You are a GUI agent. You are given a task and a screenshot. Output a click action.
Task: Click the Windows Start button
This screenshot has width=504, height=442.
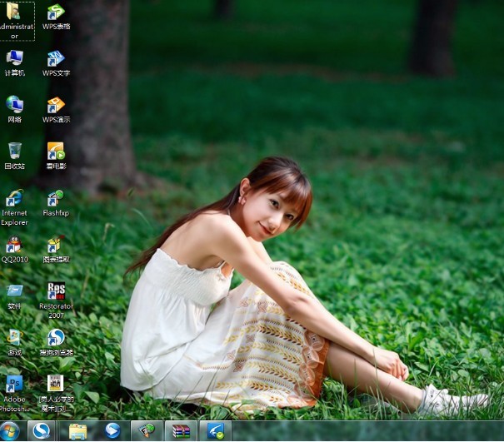click(x=10, y=431)
